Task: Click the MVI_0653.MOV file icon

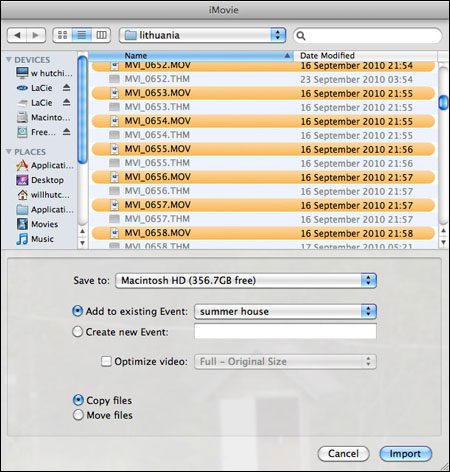Action: [x=115, y=93]
